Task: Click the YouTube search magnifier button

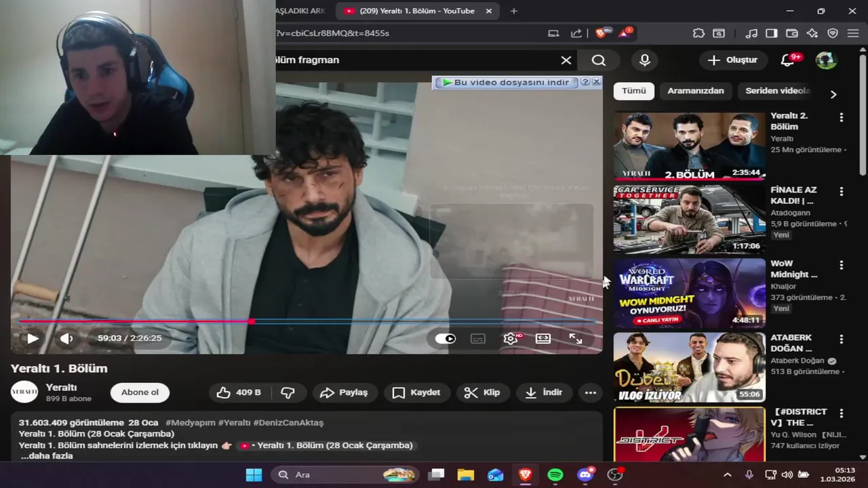Action: (x=598, y=60)
